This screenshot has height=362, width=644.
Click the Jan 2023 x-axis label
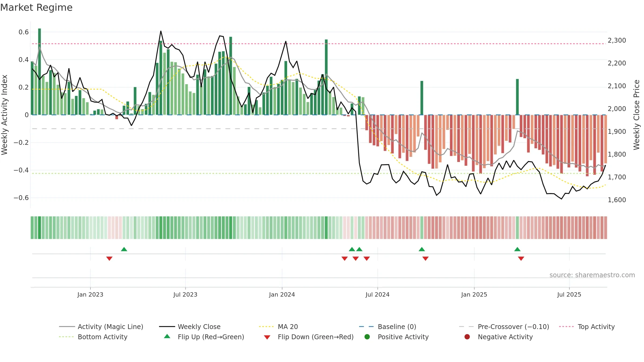pos(90,295)
